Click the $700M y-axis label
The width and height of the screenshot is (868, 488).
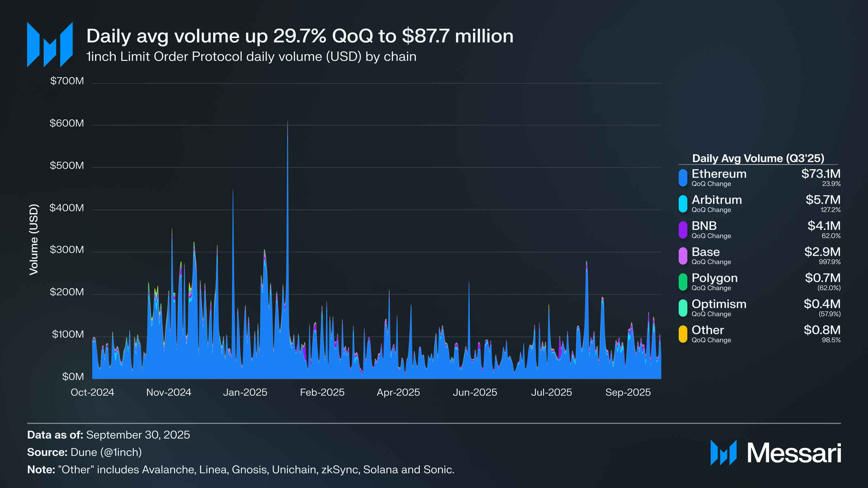coord(67,81)
